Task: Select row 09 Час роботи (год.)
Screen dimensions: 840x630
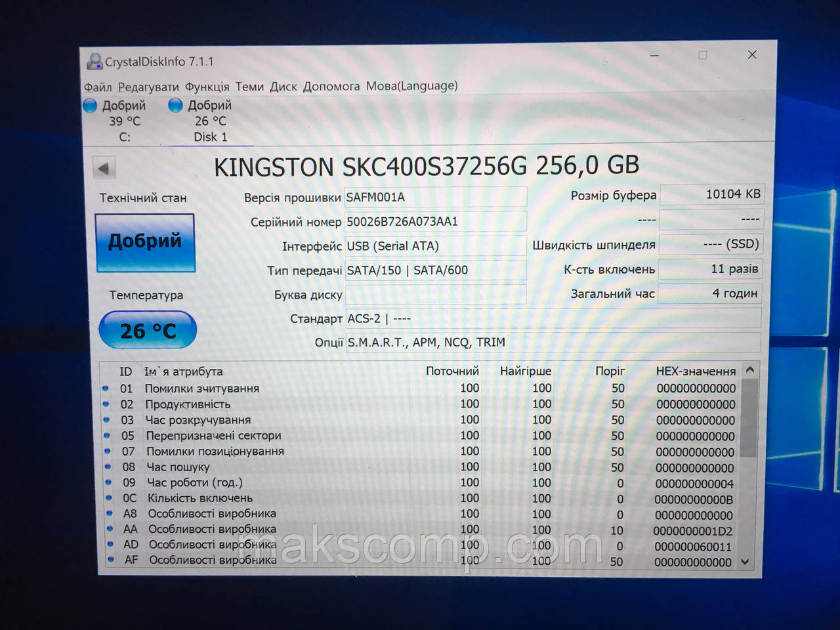Action: (420, 483)
